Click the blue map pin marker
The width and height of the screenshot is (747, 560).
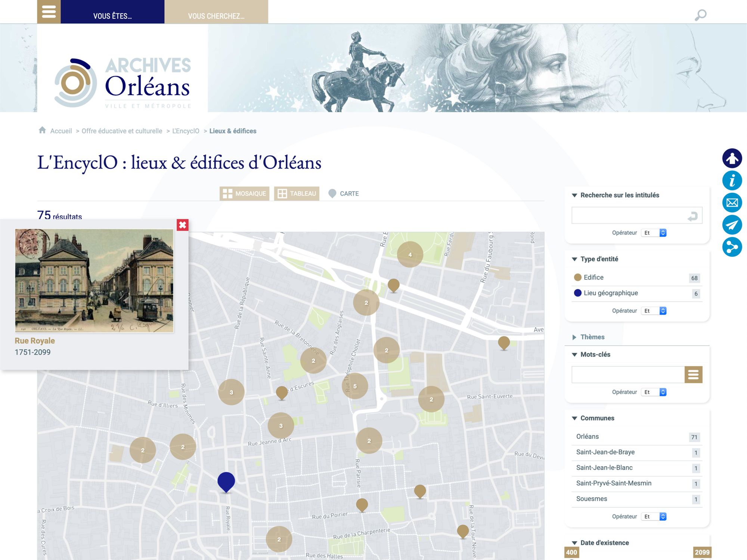tap(226, 480)
